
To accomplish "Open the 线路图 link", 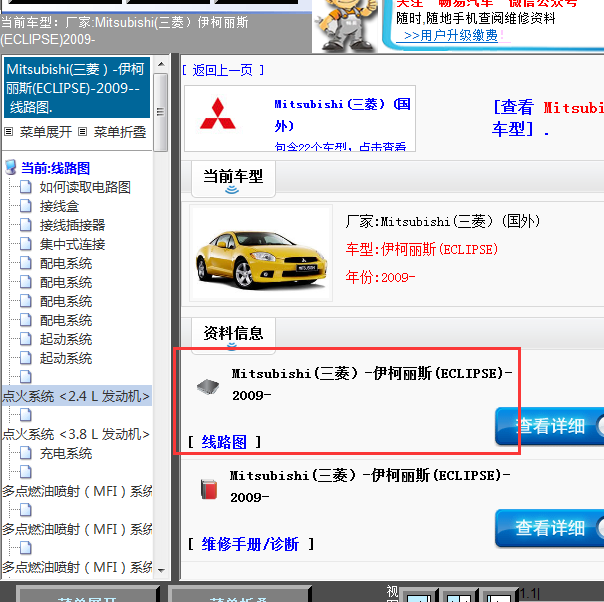I will 224,442.
